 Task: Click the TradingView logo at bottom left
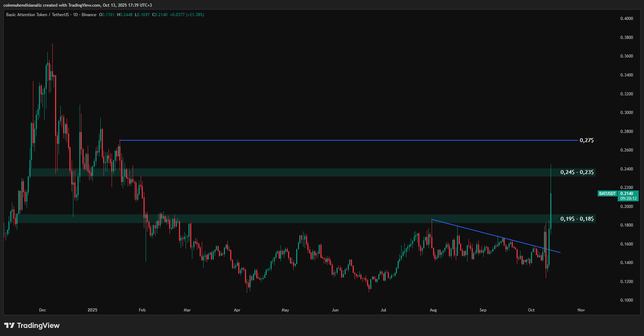pyautogui.click(x=32, y=325)
